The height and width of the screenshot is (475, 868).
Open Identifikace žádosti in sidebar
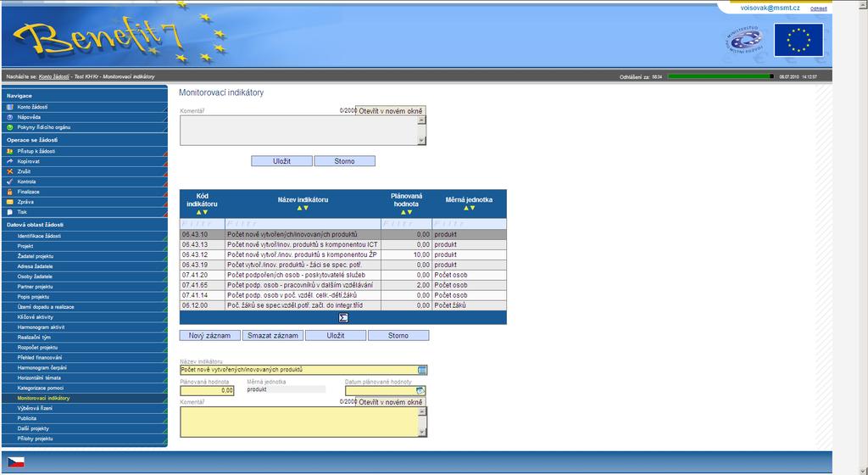tap(39, 236)
